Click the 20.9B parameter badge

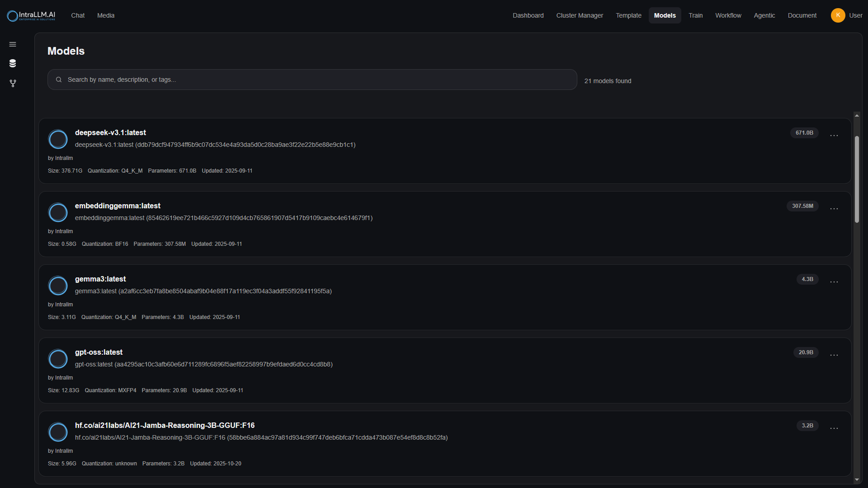coord(806,352)
